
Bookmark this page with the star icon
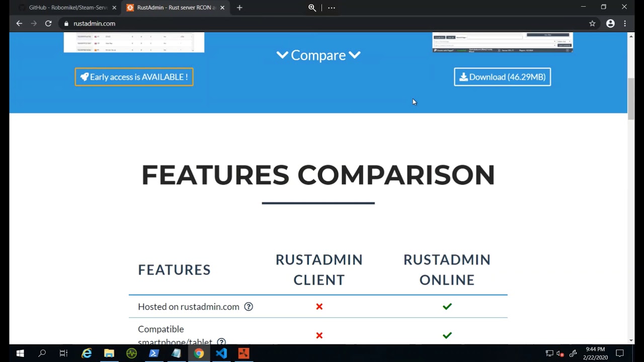point(592,23)
